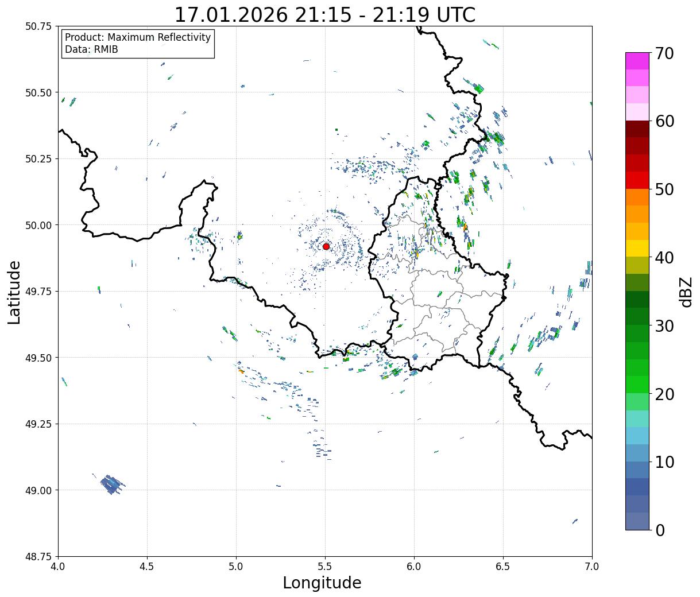Click the colorbar tick label 70

coord(664,53)
